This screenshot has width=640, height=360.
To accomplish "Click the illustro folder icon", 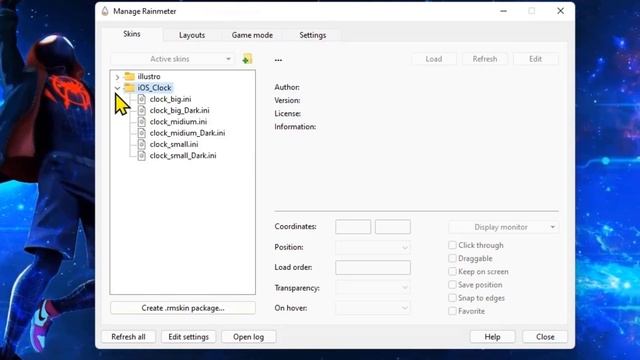I will click(129, 76).
